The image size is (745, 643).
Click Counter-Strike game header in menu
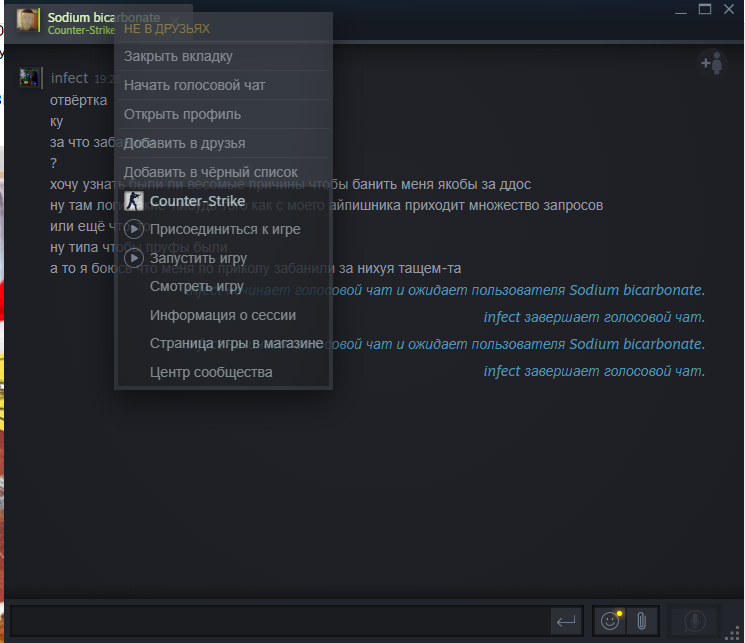[223, 201]
